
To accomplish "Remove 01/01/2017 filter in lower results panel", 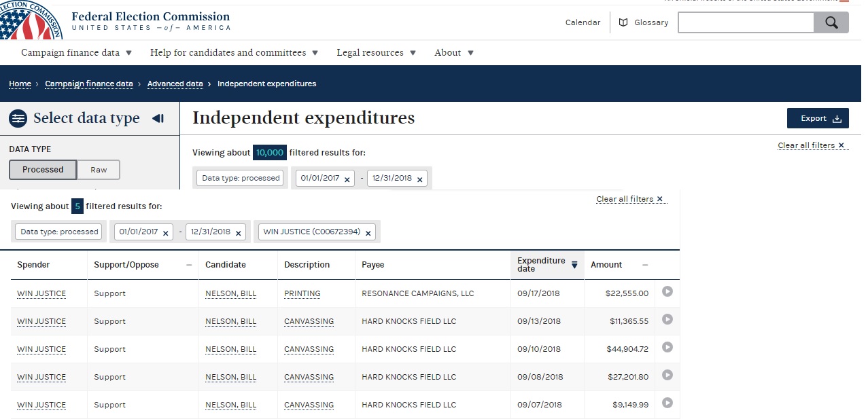I will (165, 233).
